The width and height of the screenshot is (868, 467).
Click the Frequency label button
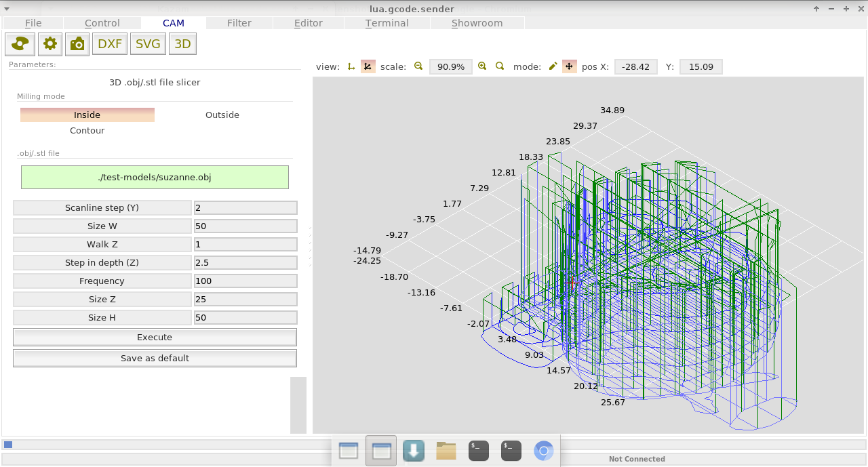click(102, 281)
